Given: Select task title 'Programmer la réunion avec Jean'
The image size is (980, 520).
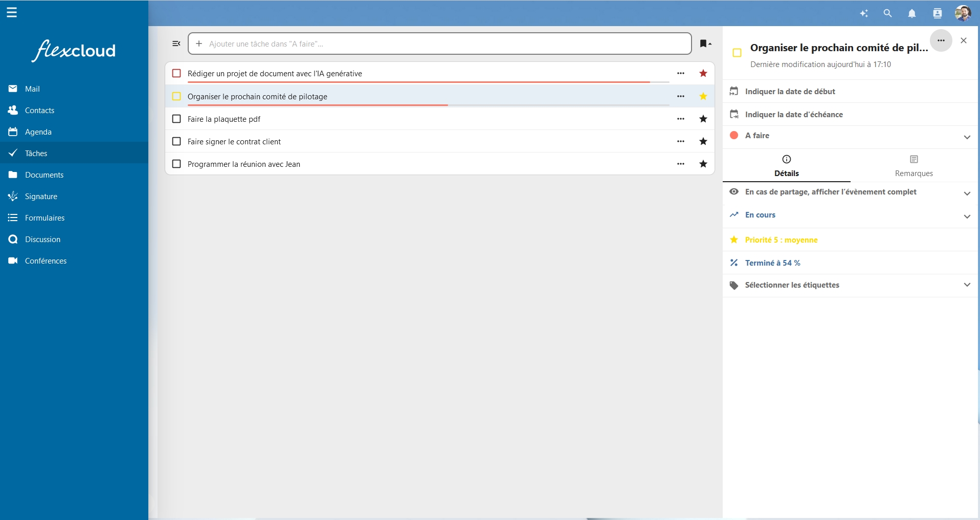Looking at the screenshot, I should pyautogui.click(x=244, y=164).
